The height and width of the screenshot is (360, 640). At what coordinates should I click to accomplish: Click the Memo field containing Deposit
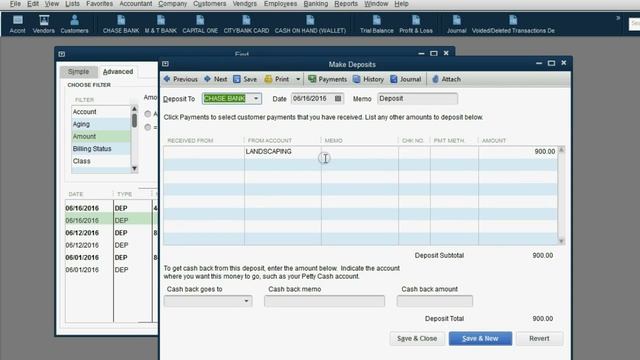tap(417, 98)
